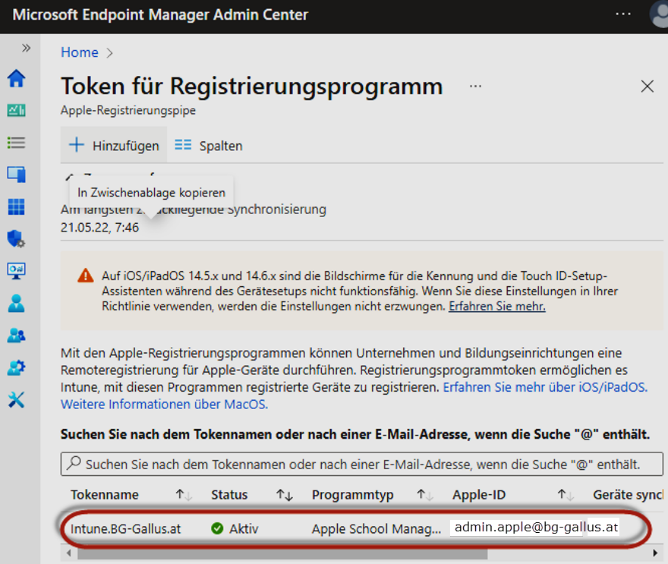Open All services list icon

[x=16, y=143]
